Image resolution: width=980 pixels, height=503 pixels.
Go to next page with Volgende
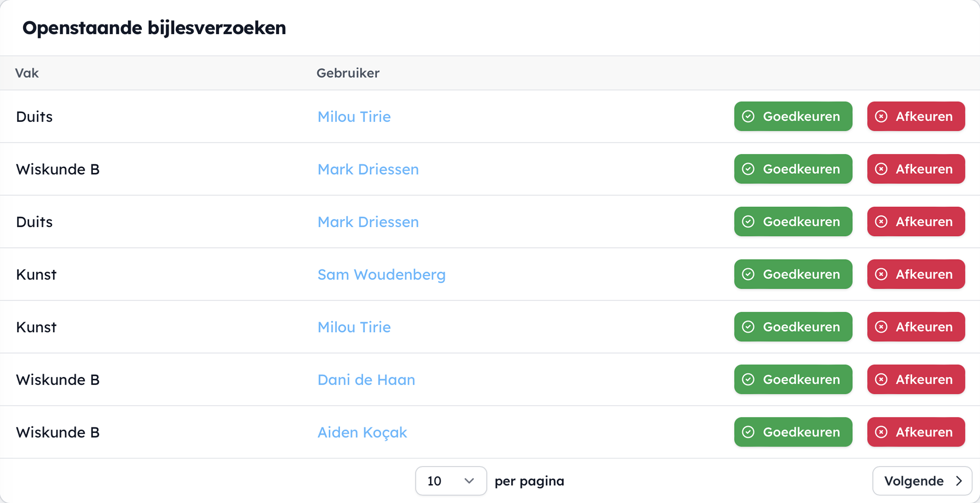922,481
